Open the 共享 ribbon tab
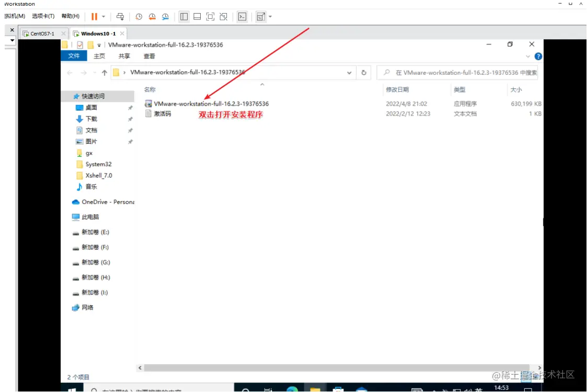 124,56
